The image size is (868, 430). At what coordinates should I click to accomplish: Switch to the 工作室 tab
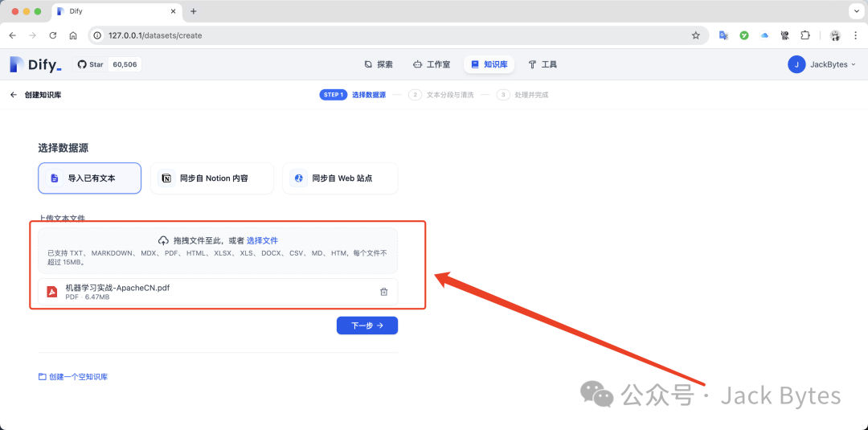click(432, 64)
